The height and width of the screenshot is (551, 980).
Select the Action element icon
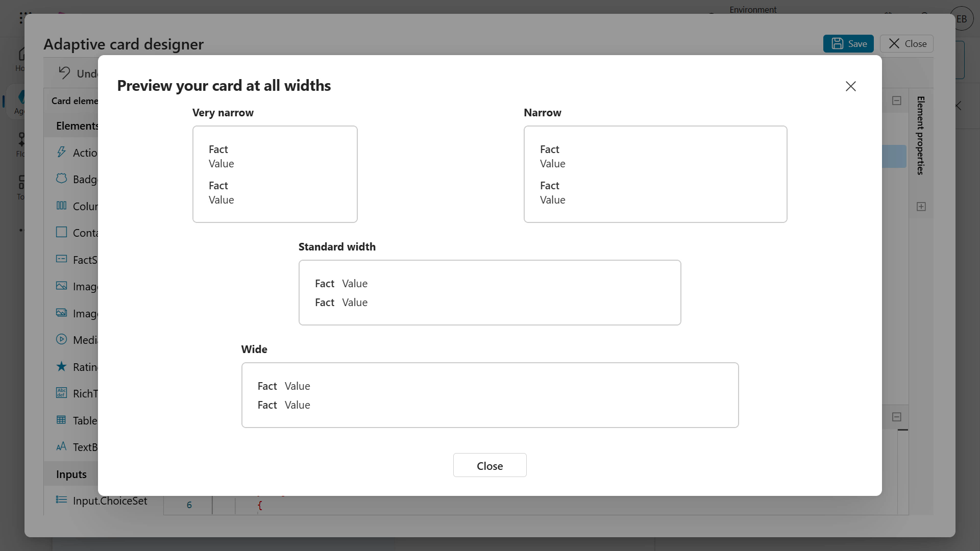pos(62,152)
